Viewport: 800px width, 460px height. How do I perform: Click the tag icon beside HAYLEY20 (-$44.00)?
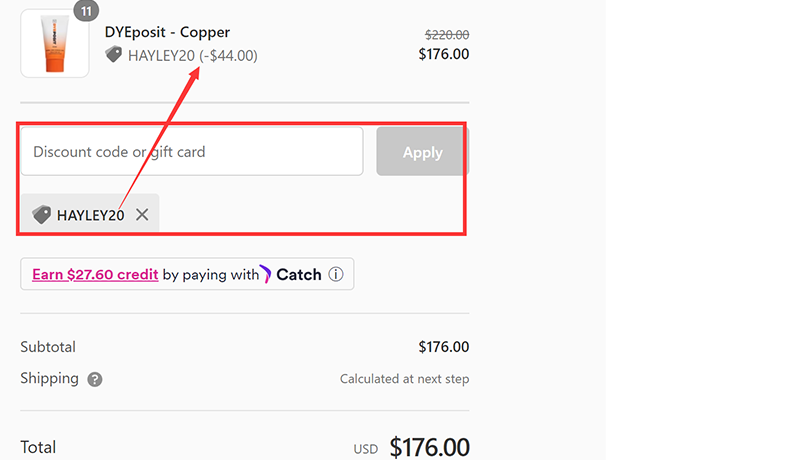pyautogui.click(x=114, y=56)
